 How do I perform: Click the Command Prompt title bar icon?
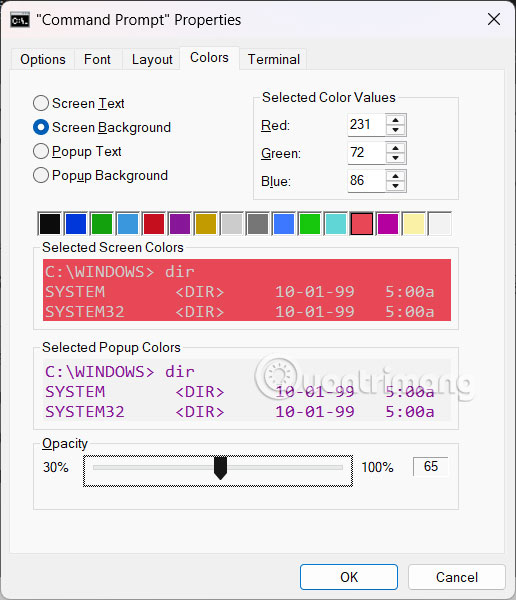pyautogui.click(x=20, y=20)
